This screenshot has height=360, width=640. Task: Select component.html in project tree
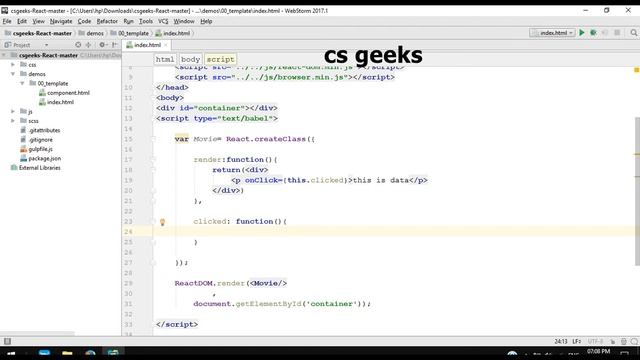[x=68, y=93]
